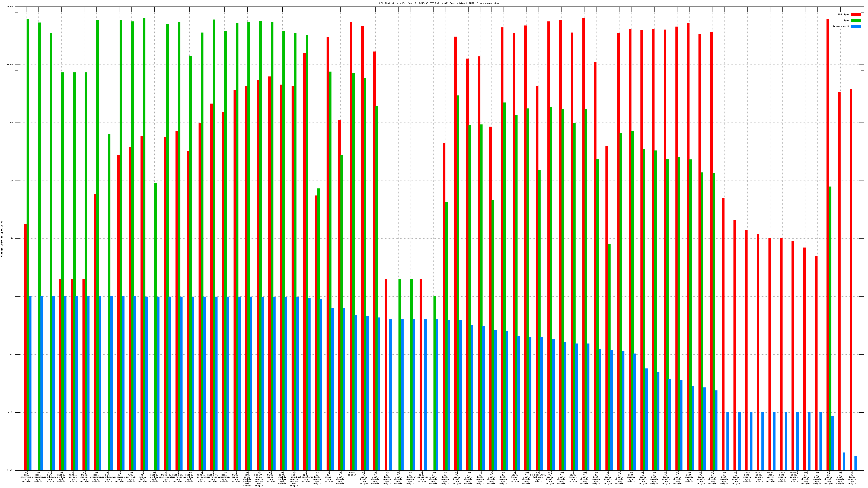The width and height of the screenshot is (868, 488).
Task: Click the psbl.surriel.com x-axis label
Action: 131,477
